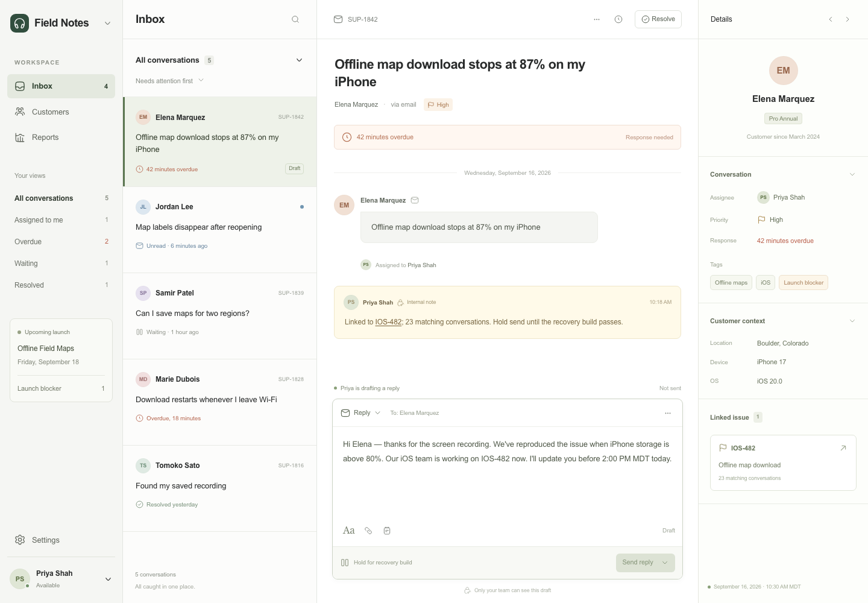Show the Waiting view
The image size is (868, 603).
pos(61,264)
